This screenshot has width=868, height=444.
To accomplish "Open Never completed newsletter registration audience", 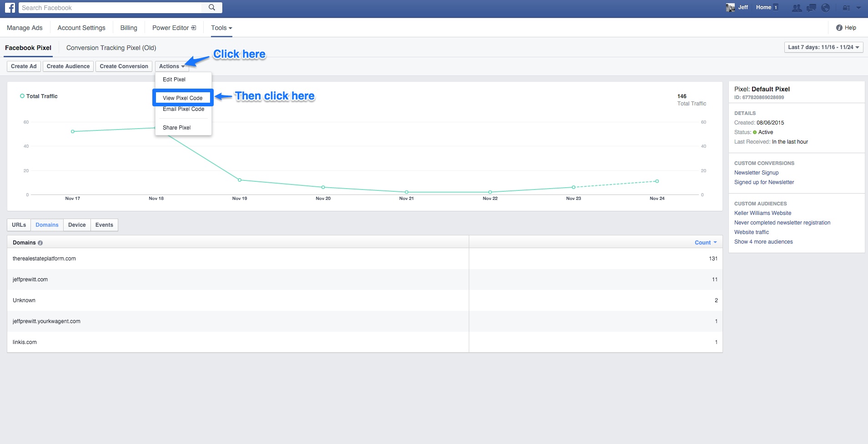I will 782,223.
